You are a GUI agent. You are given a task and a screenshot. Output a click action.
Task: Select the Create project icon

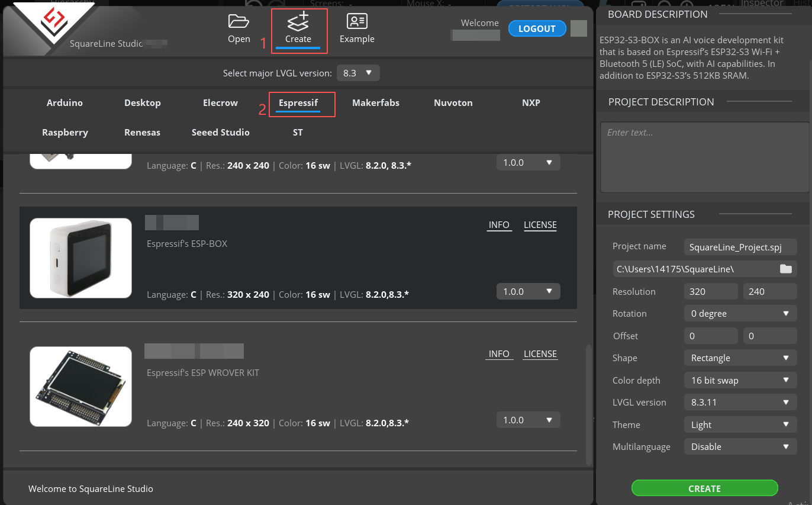point(298,22)
